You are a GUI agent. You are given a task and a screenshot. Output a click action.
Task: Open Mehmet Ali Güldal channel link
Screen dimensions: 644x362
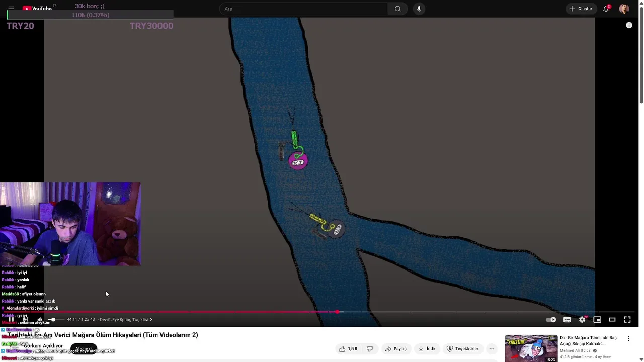(576, 350)
